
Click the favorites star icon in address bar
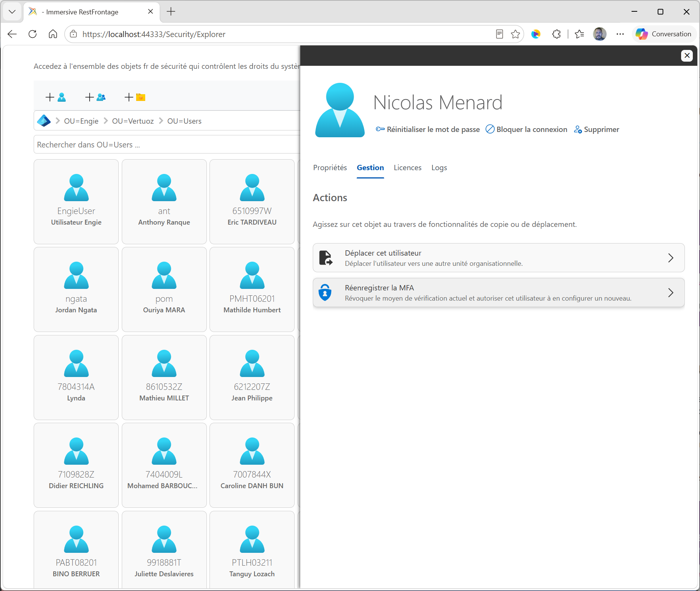click(515, 34)
